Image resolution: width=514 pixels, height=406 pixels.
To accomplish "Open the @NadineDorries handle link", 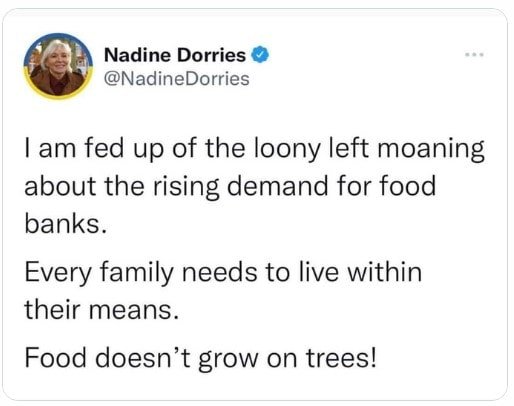I will [177, 79].
